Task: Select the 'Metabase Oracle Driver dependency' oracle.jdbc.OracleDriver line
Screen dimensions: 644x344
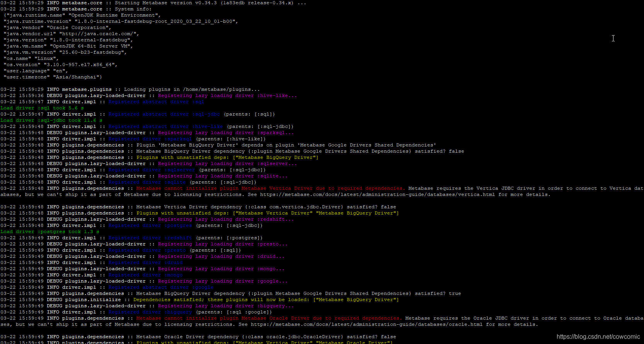Action: (x=198, y=337)
